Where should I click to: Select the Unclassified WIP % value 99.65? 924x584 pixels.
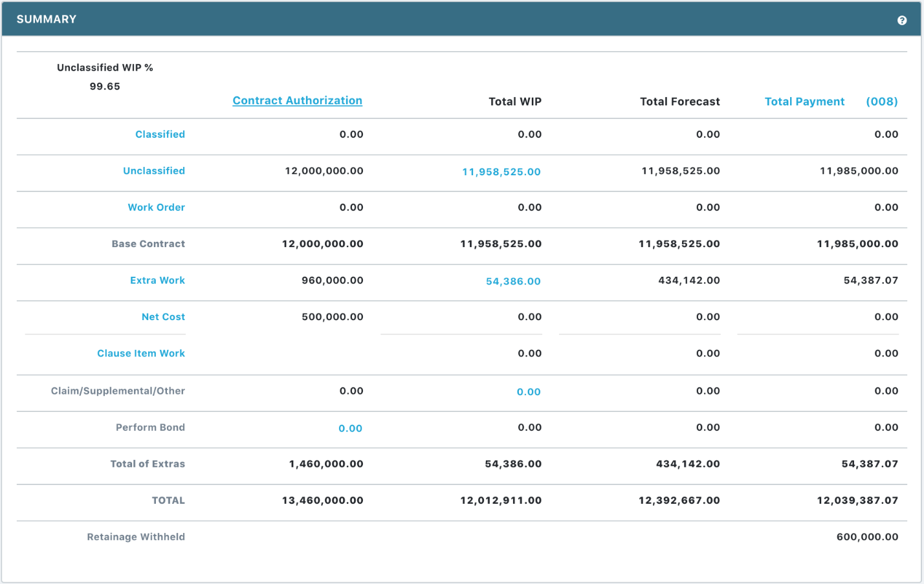click(105, 87)
